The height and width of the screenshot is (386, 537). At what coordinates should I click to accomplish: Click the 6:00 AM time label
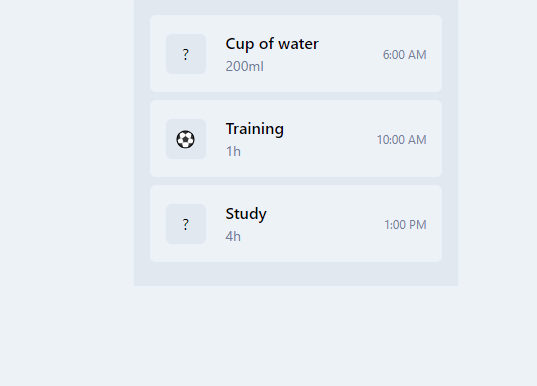404,55
